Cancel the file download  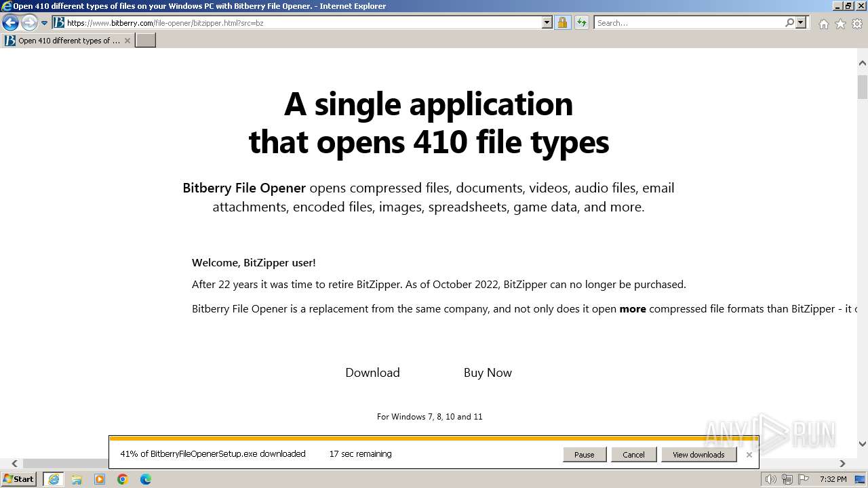[633, 455]
